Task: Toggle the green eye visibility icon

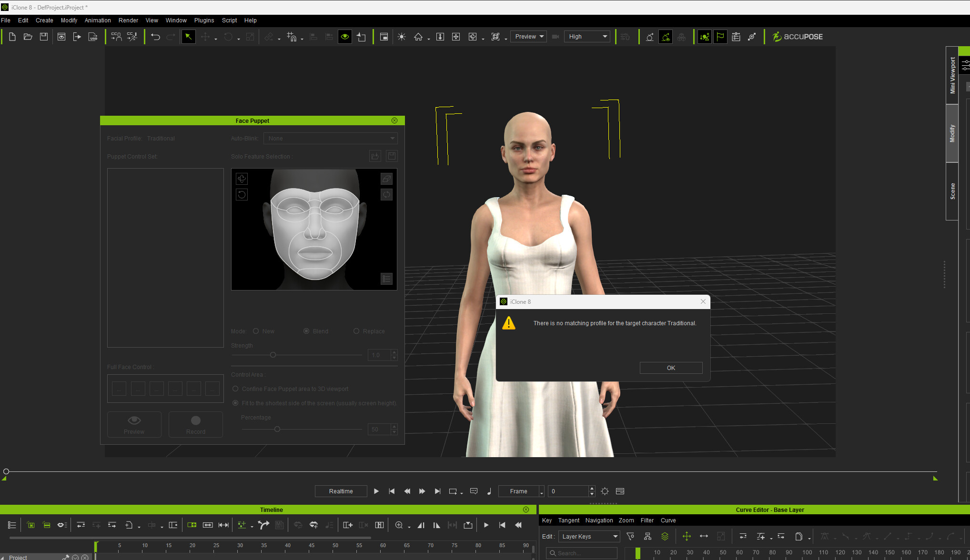Action: (345, 37)
